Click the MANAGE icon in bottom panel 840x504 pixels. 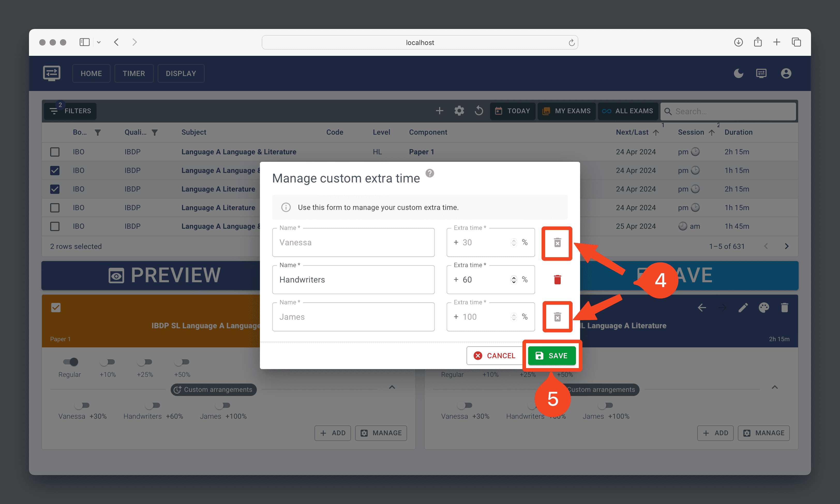click(x=381, y=433)
